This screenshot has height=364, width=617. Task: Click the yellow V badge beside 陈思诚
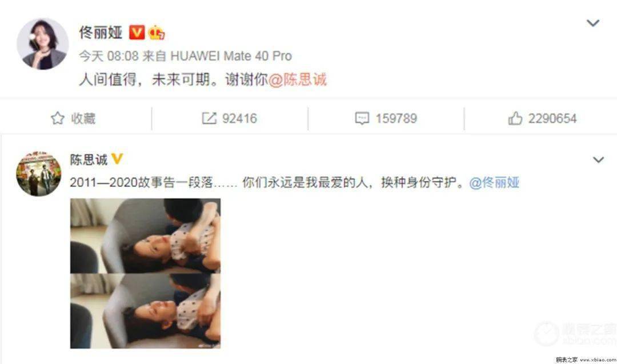[117, 159]
